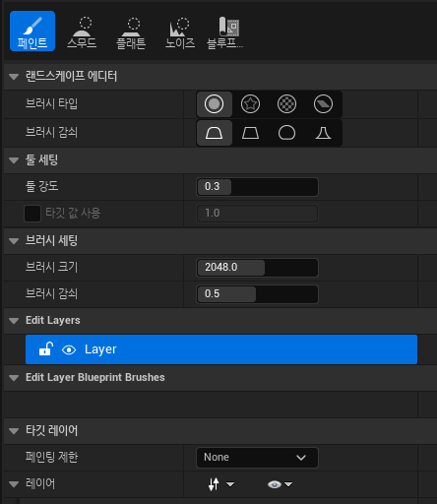Click the 툴 강도 label
The height and width of the screenshot is (504, 437).
pyautogui.click(x=42, y=186)
